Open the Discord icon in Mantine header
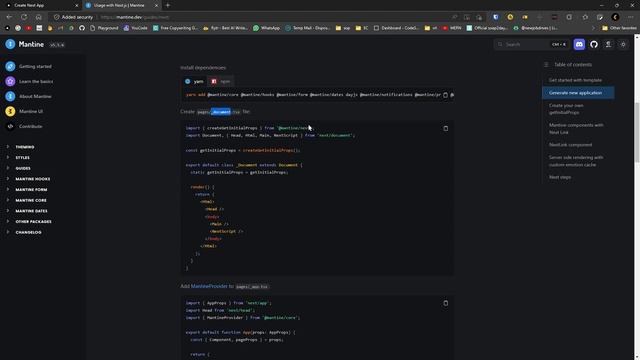 click(x=579, y=44)
